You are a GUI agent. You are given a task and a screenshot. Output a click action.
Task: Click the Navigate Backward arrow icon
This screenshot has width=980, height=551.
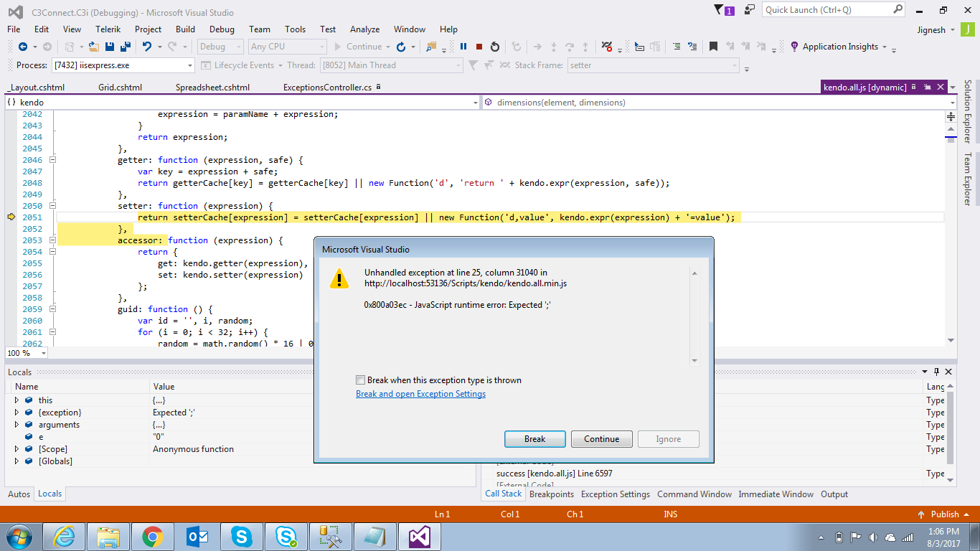[23, 47]
